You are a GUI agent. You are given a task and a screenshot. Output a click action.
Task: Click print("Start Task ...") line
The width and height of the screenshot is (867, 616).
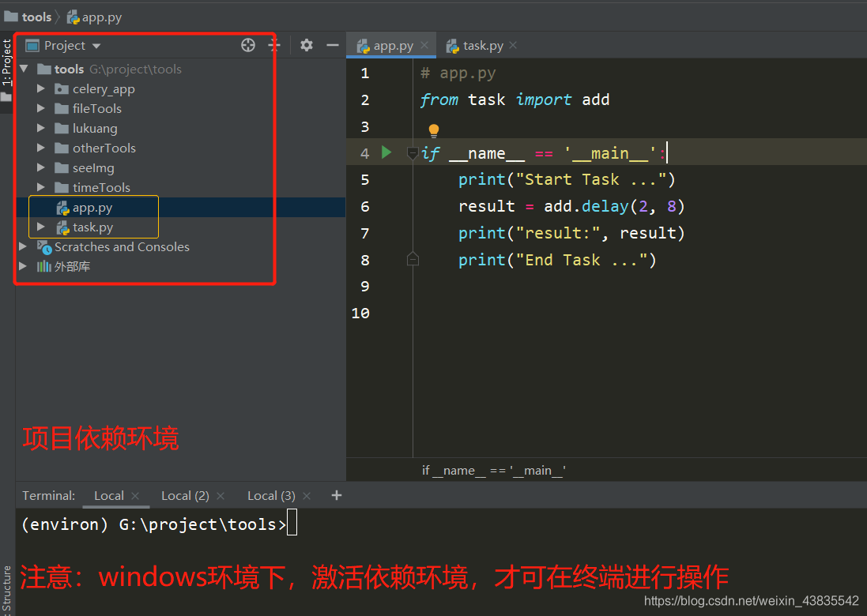[x=567, y=179]
